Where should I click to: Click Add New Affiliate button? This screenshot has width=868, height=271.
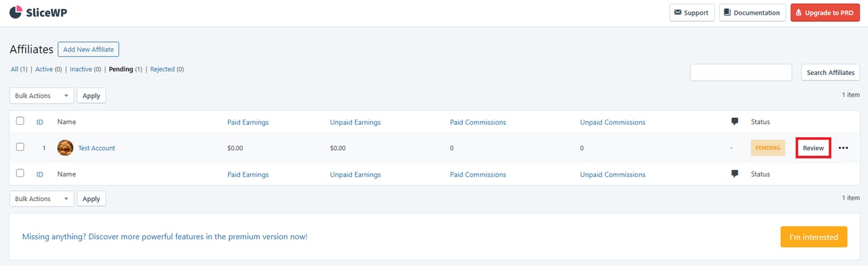[88, 50]
